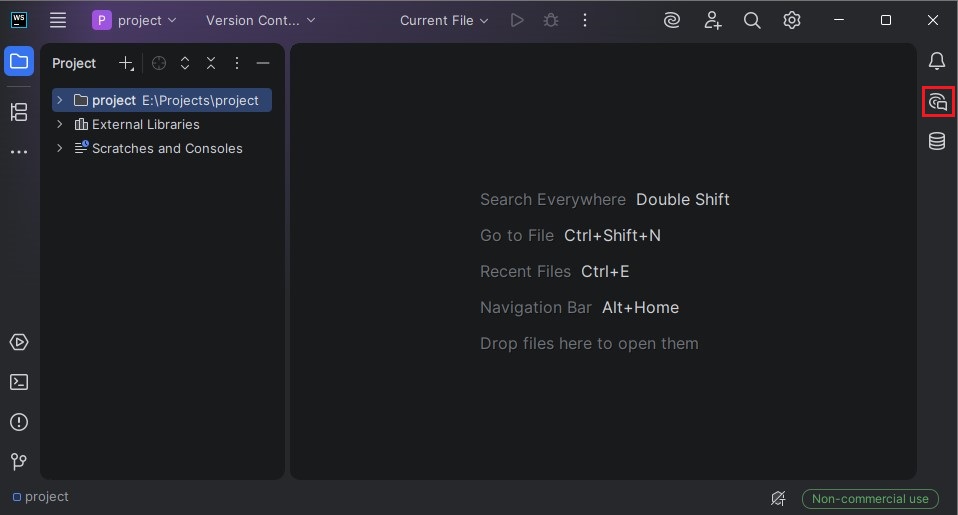The image size is (958, 515).
Task: Open the AI Assistant tool window
Action: 937,102
